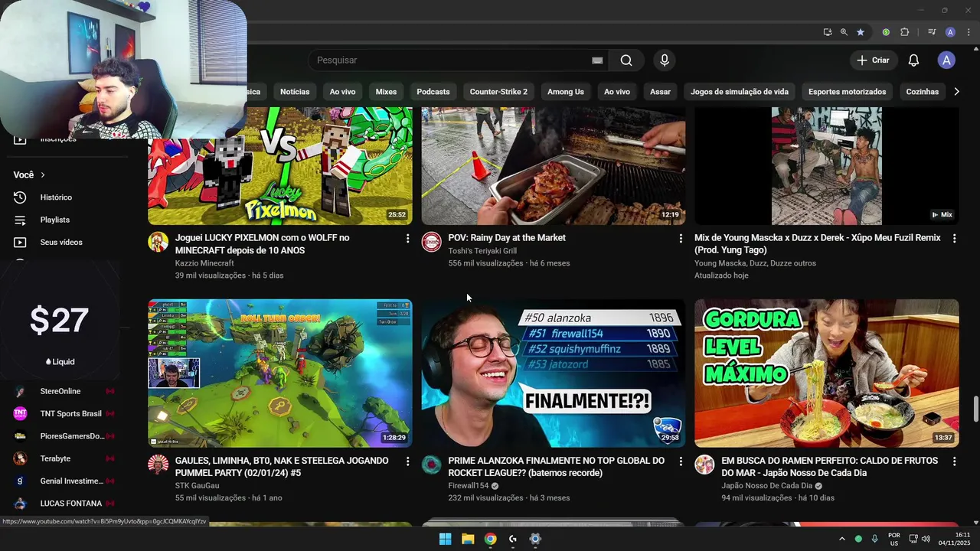This screenshot has width=980, height=551.
Task: Select the Podcasts category chip
Action: click(x=433, y=92)
